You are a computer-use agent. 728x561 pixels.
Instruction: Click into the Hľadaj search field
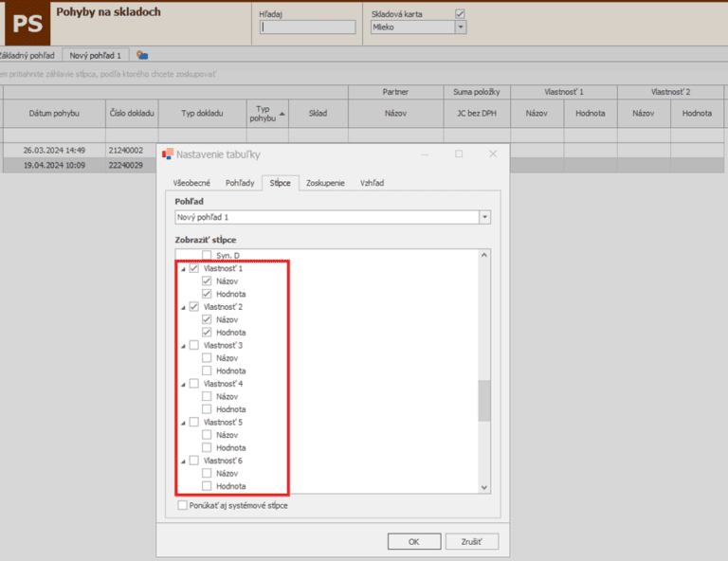pyautogui.click(x=307, y=27)
